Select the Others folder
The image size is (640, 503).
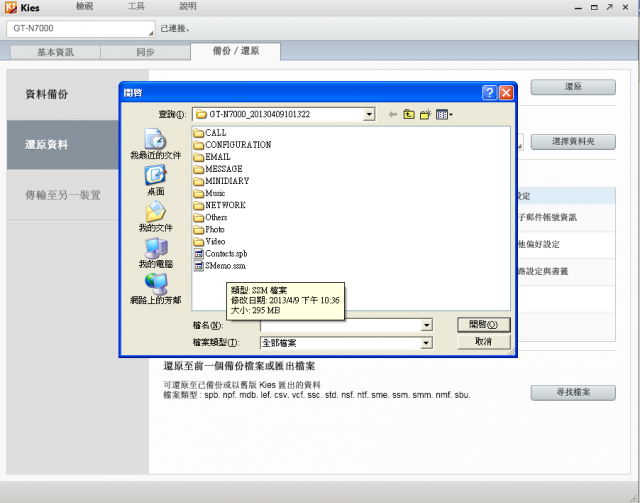[210, 217]
